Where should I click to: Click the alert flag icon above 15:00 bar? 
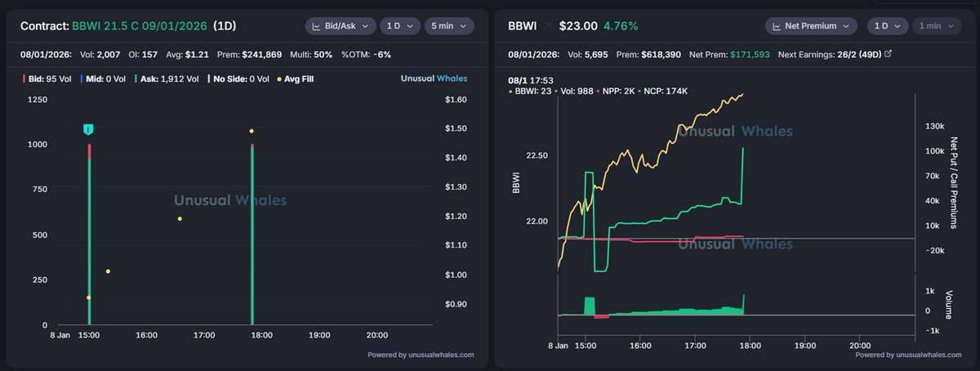[89, 129]
